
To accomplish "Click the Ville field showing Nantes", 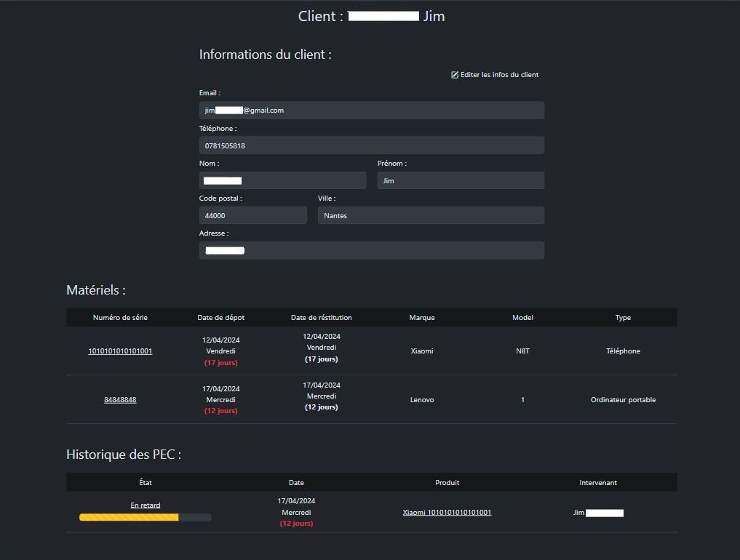I will (430, 215).
